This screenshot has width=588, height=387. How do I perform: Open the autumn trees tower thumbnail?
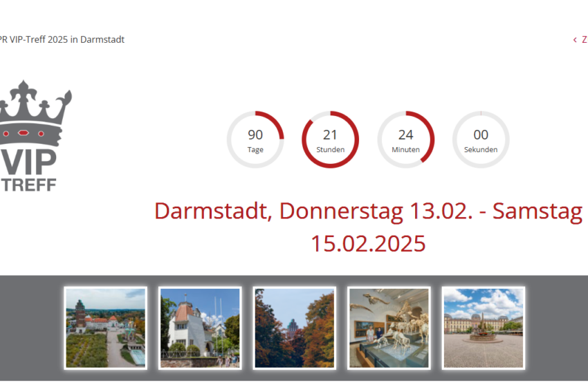295,328
